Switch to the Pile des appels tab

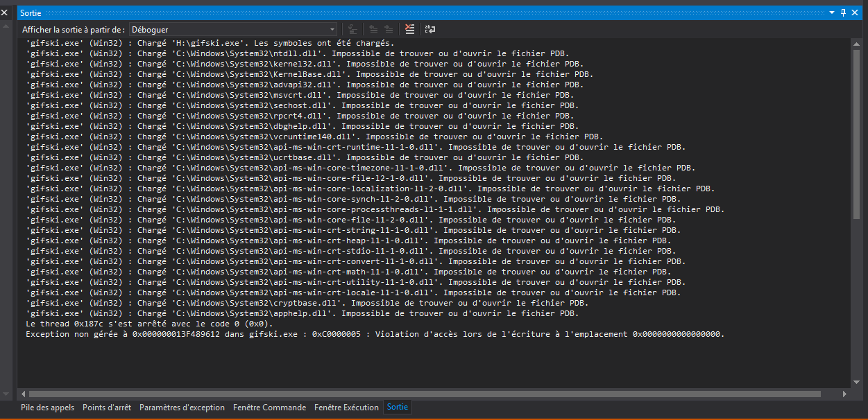[x=47, y=408]
